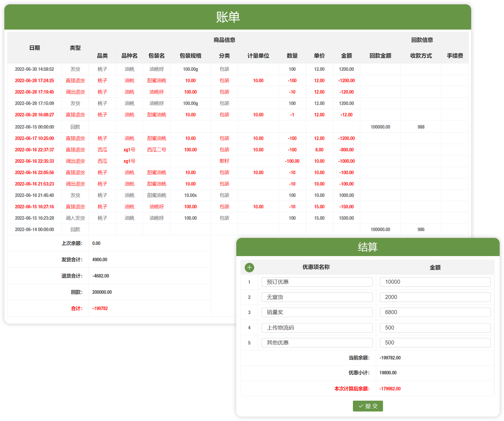Screen dimensions: 504x421
Task: Click the 100000.00 refund amount with method 988
Action: point(380,127)
